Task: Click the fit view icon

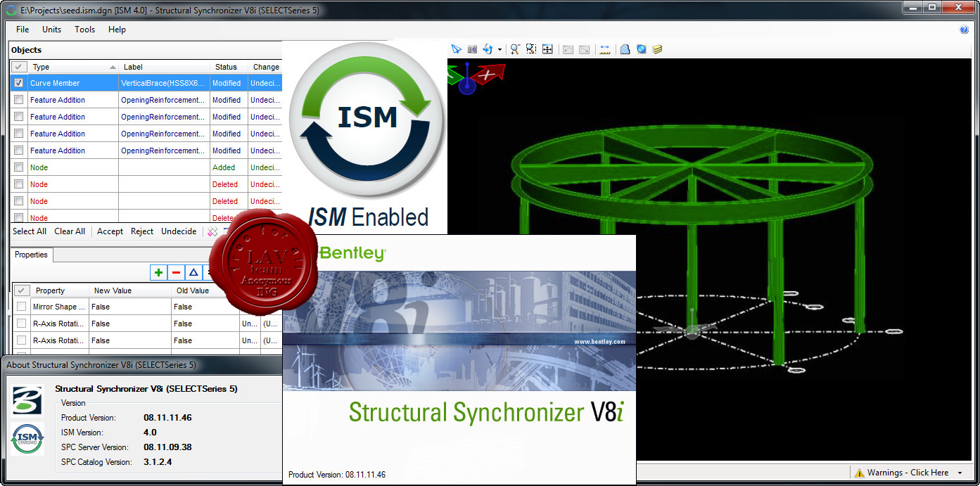Action: pos(547,49)
